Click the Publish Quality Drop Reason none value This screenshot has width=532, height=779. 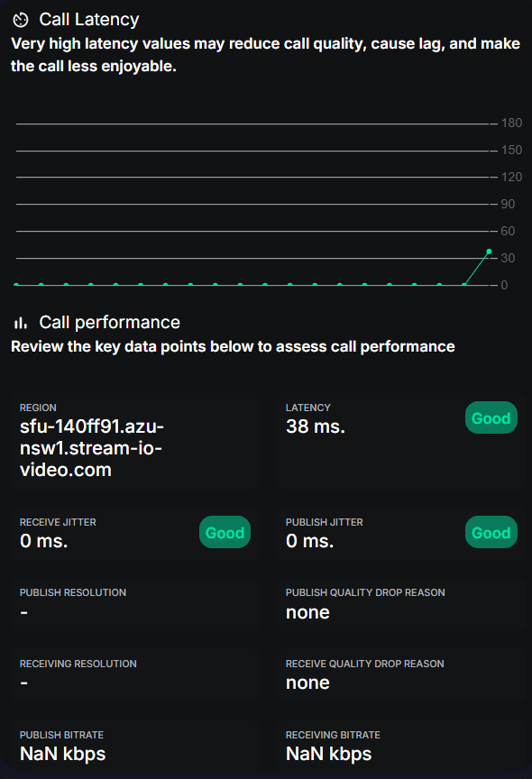(307, 612)
